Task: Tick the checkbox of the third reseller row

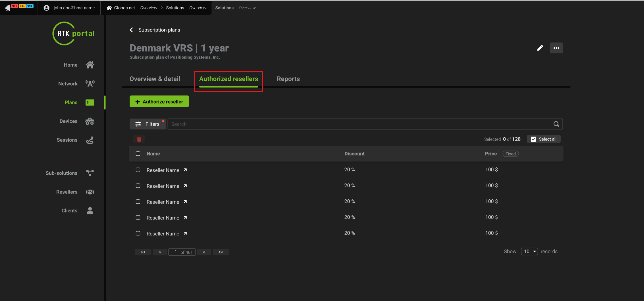Action: (x=138, y=202)
